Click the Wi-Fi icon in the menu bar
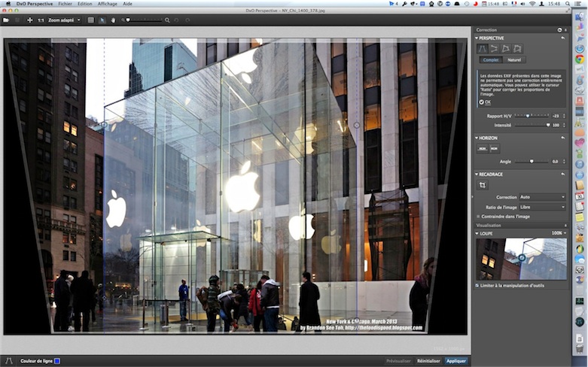Viewport: 588px width, 367px height. click(x=532, y=4)
